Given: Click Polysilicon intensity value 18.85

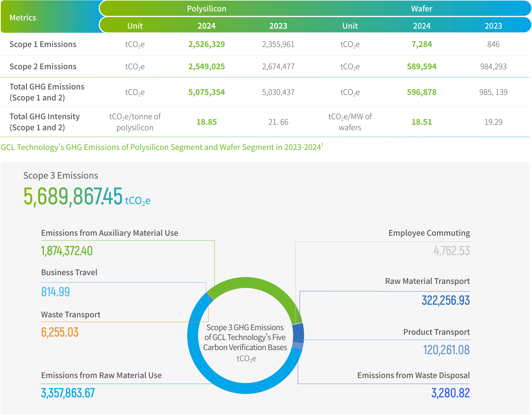Looking at the screenshot, I should point(207,122).
